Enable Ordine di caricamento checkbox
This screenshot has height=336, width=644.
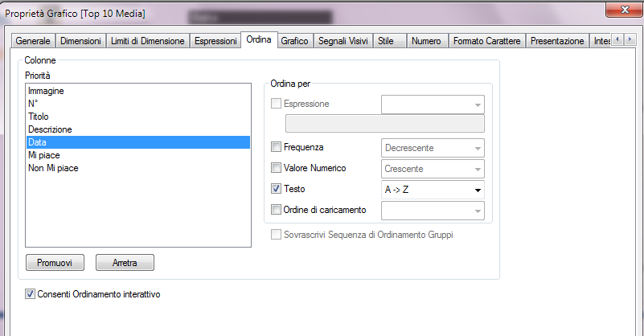[x=277, y=210]
